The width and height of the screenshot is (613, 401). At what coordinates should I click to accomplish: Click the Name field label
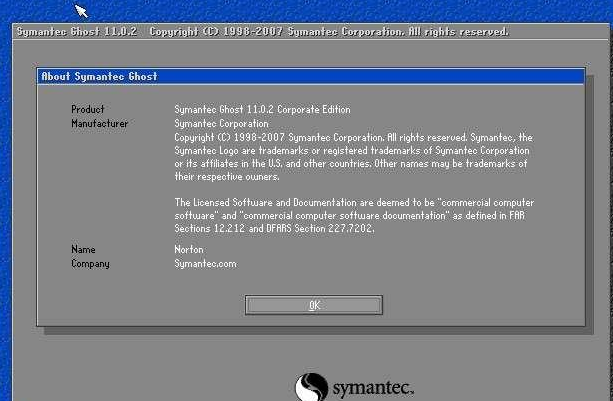tap(83, 249)
